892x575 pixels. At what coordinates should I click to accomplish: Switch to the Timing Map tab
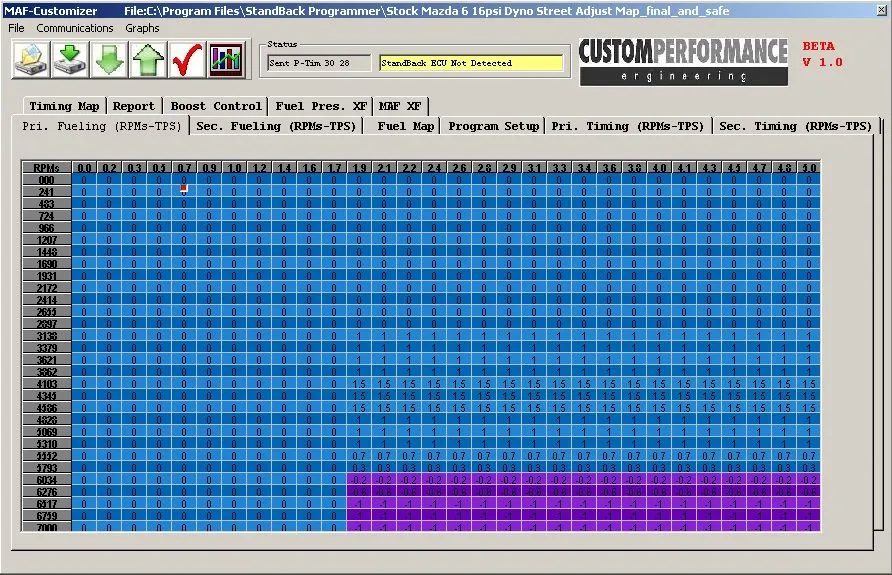(x=64, y=106)
